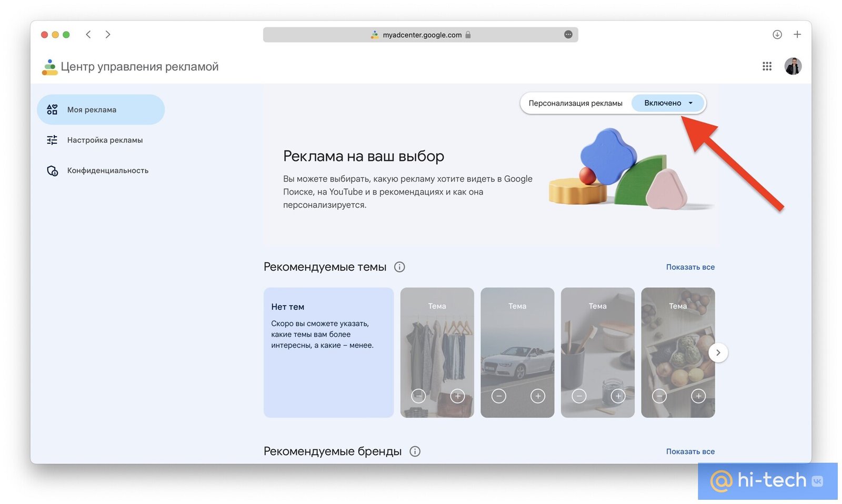Viewport: 842px width, 504px height.
Task: Open the browser downloads icon
Action: tap(777, 34)
